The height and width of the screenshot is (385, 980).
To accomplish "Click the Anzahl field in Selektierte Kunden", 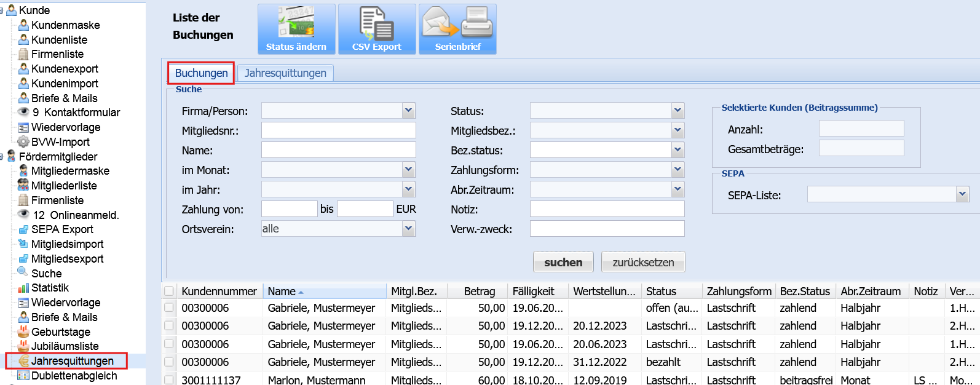I will pos(861,128).
